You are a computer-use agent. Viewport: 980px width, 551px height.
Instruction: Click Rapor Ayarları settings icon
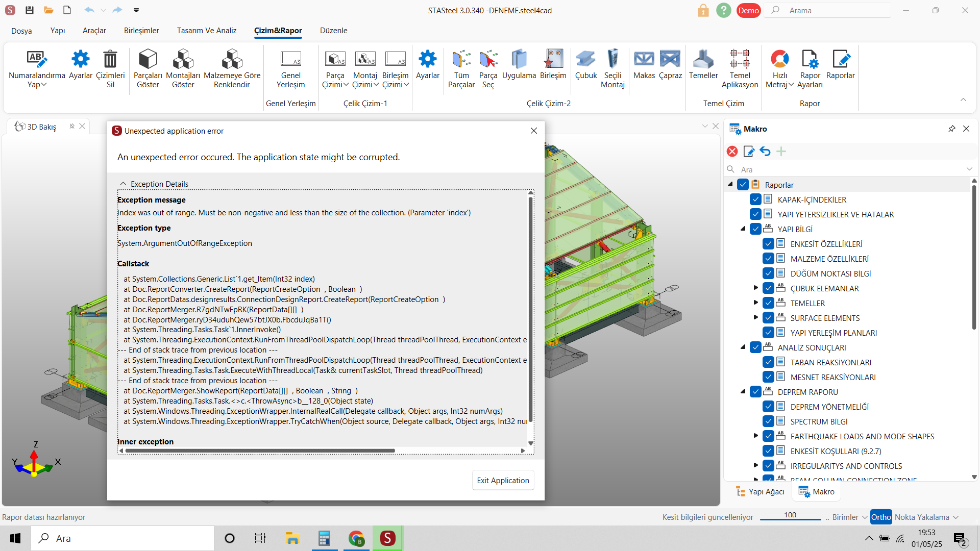coord(810,60)
